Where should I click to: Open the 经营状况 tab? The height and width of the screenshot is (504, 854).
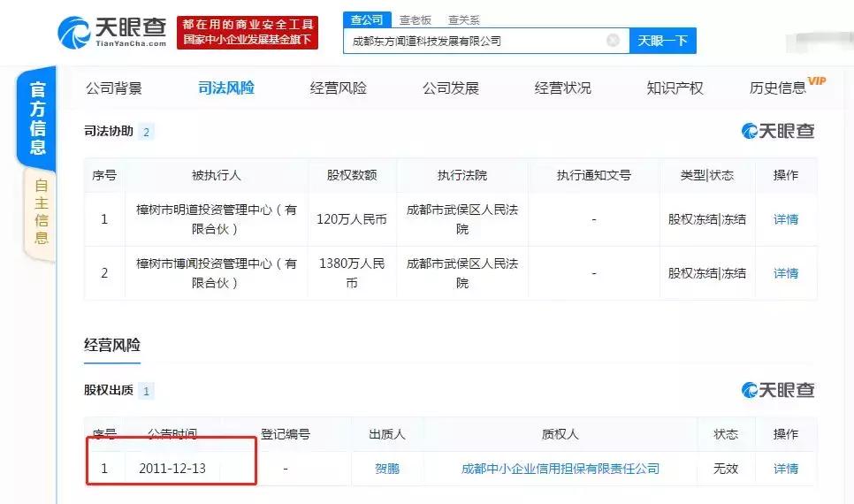[x=562, y=88]
